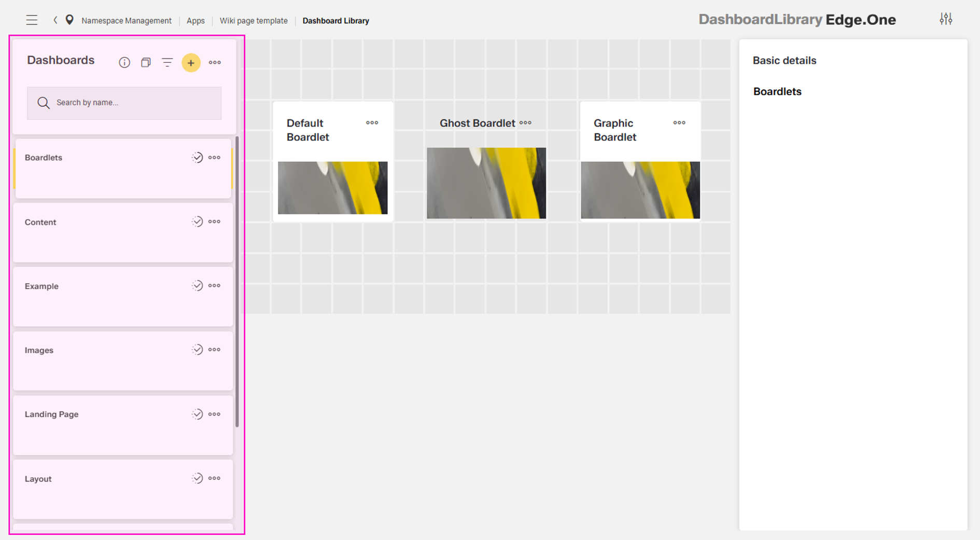Toggle the status check icon on Landing Page
The height and width of the screenshot is (540, 980).
click(198, 413)
